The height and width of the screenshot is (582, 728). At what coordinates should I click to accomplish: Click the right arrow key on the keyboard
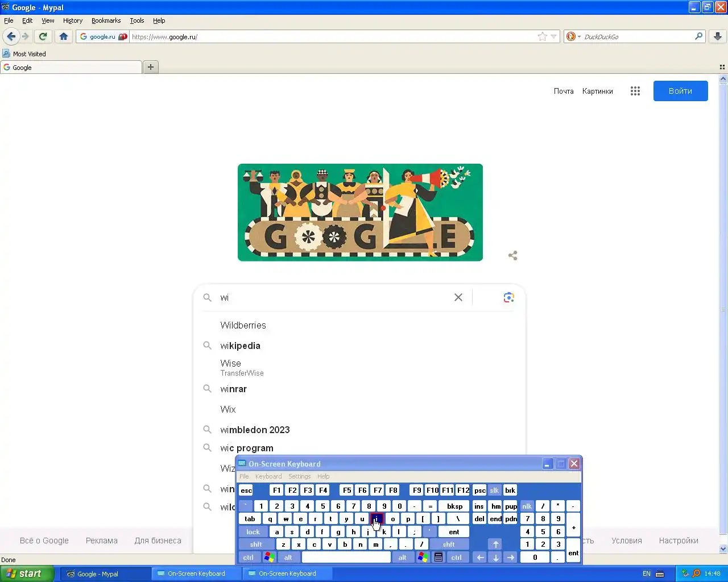coord(511,558)
